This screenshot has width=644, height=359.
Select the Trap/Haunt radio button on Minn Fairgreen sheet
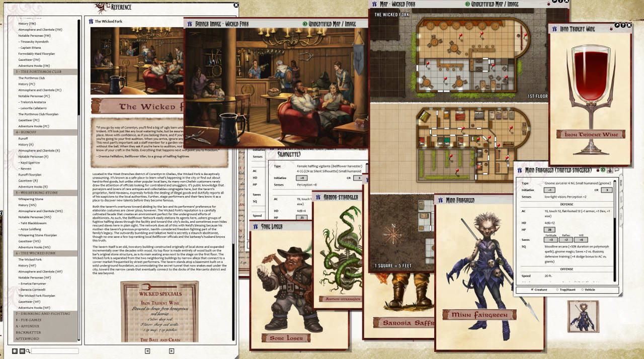point(557,290)
